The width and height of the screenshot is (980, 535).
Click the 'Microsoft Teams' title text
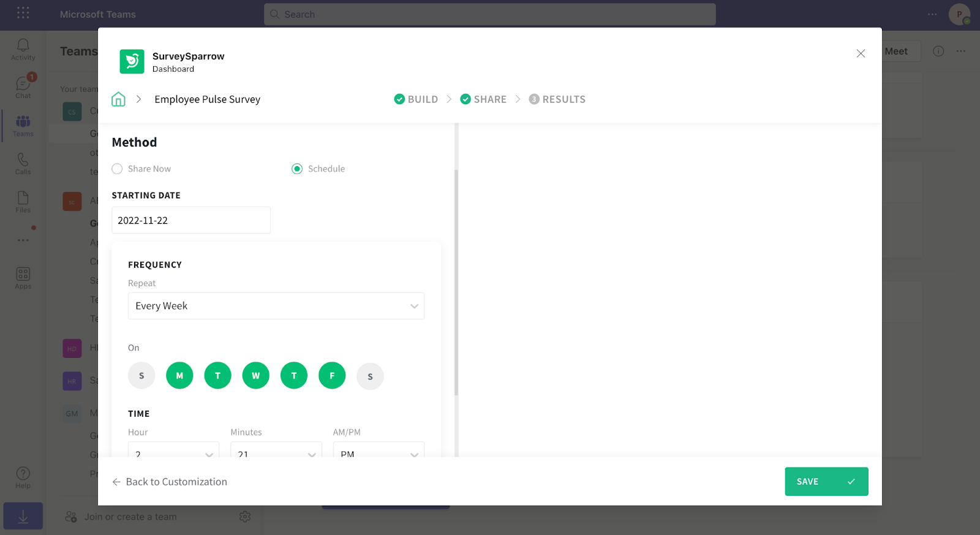tap(98, 14)
